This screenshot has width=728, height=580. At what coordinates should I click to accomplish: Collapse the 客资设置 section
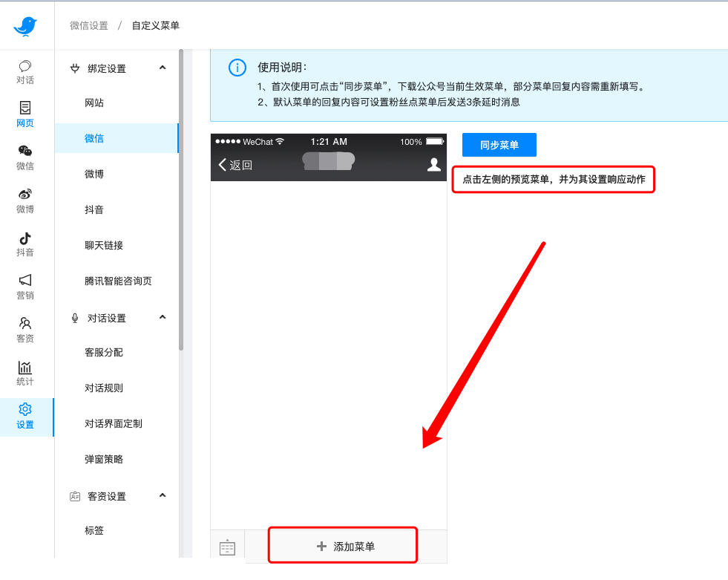coord(163,495)
